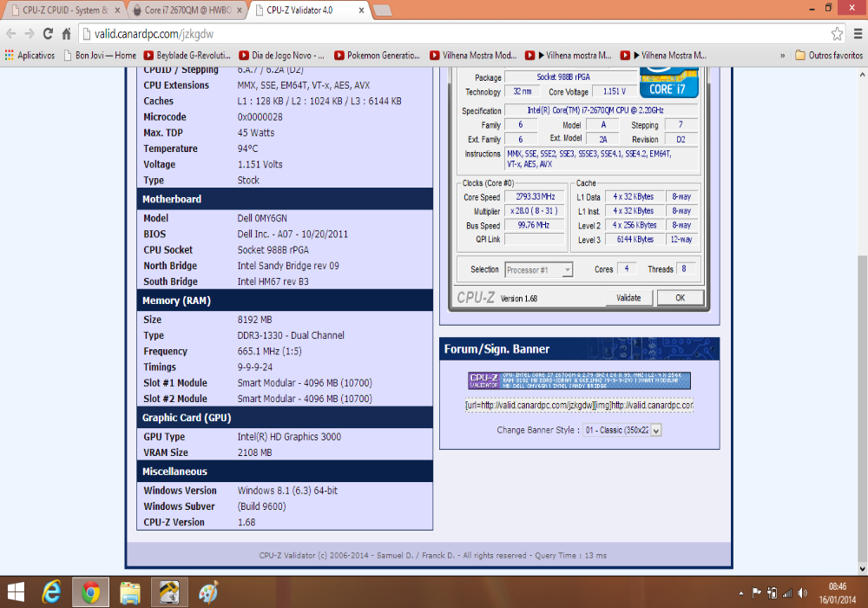Open the Processor #1 selection dropdown
This screenshot has width=868, height=608.
coord(539,269)
